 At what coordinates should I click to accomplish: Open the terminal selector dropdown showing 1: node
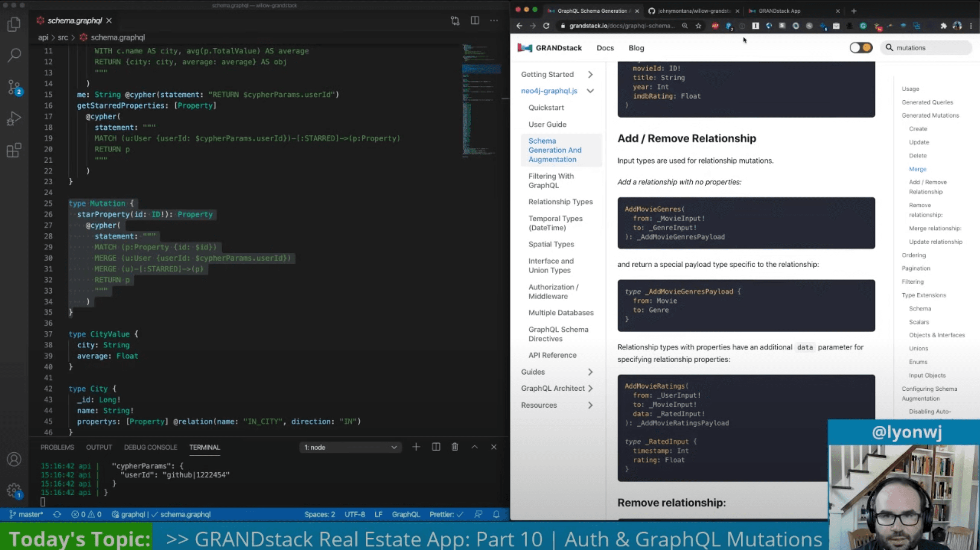[350, 447]
